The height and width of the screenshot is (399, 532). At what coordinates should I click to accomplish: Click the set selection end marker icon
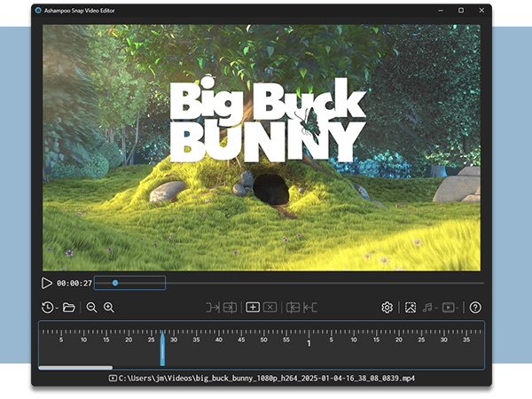coord(230,308)
